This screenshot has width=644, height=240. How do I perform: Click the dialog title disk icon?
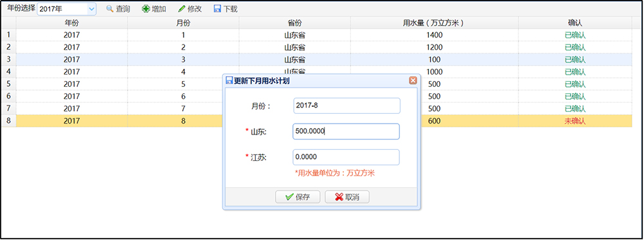(230, 80)
